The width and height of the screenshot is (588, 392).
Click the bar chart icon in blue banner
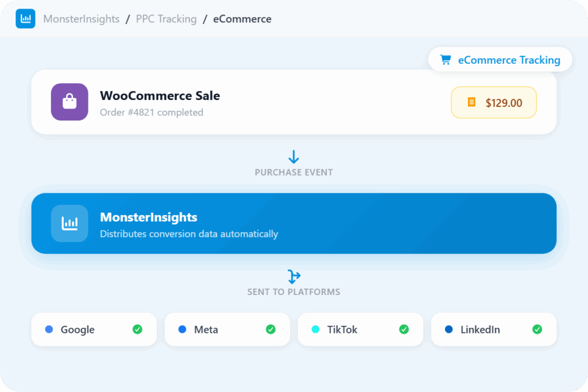[69, 223]
